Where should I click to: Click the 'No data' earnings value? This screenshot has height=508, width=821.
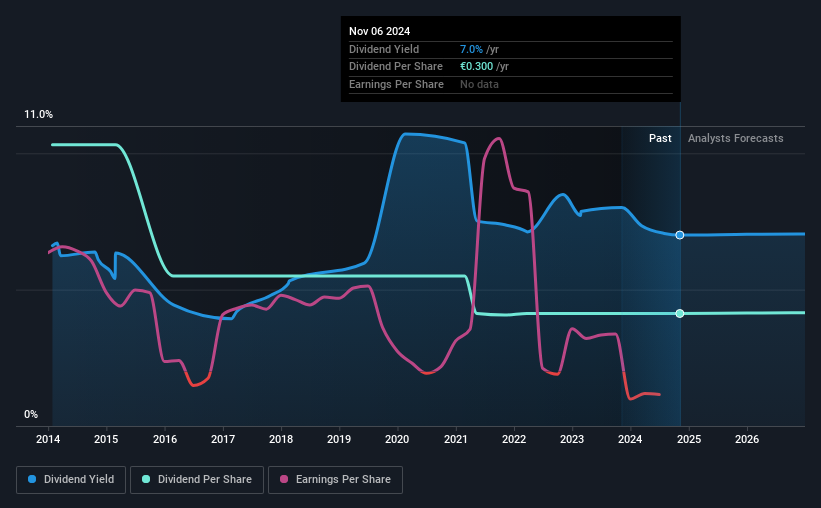point(479,84)
